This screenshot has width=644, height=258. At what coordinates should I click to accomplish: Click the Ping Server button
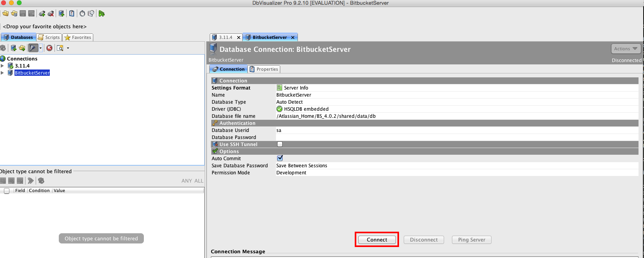tap(472, 240)
